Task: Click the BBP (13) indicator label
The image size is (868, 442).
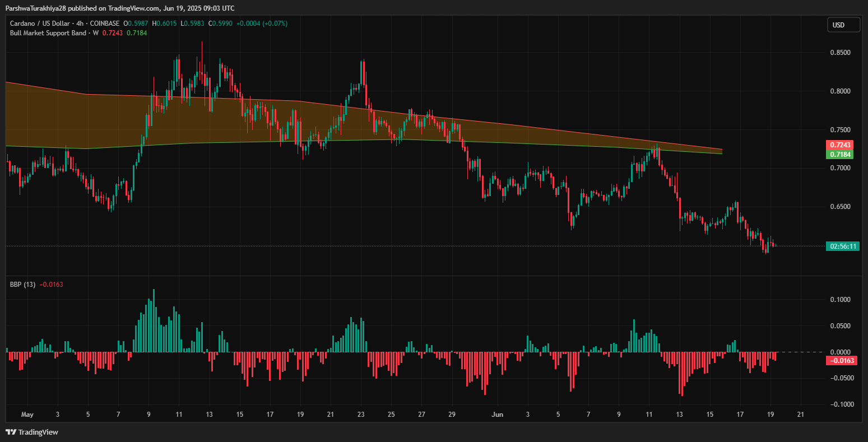Action: click(x=22, y=285)
